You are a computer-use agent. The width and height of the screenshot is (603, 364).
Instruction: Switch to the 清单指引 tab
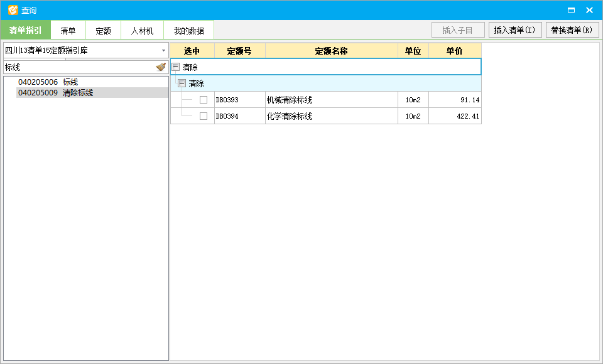click(x=25, y=30)
